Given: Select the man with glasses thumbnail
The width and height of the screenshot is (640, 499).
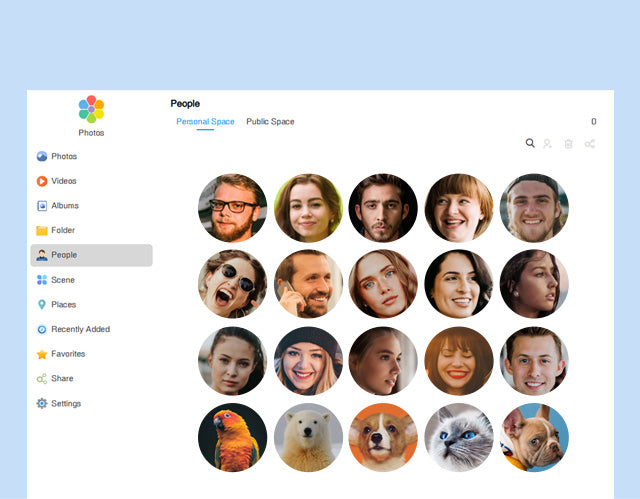Looking at the screenshot, I should 232,208.
